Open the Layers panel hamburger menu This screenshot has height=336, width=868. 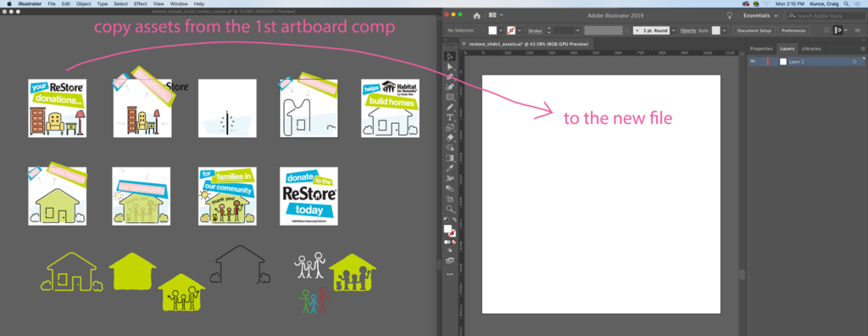[862, 49]
